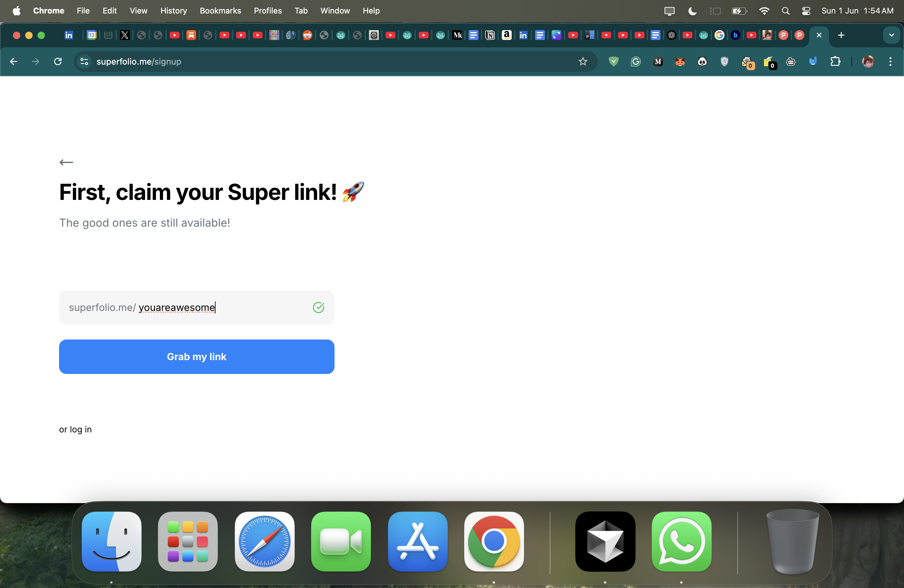Click the Super link username field
Viewport: 904px width, 588px height.
[x=196, y=307]
